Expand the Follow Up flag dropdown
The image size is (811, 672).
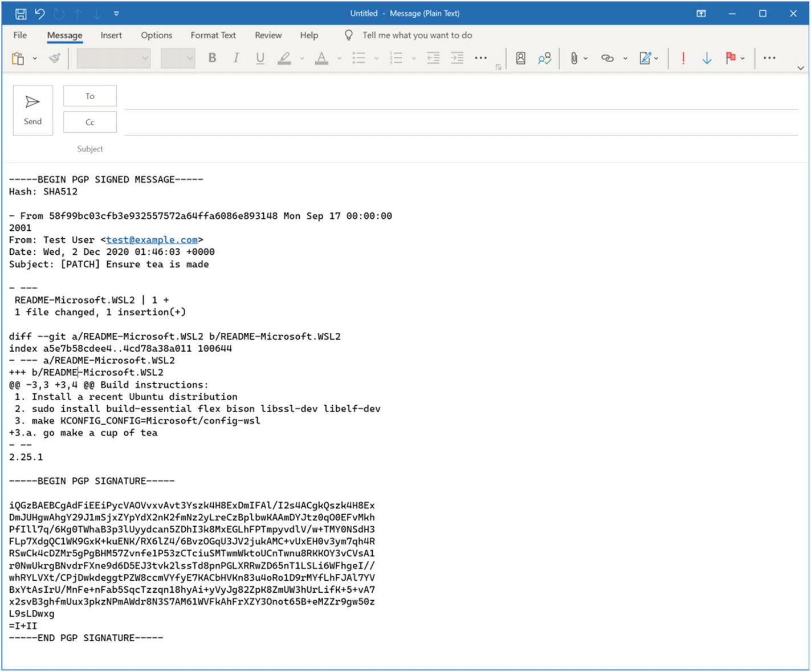click(743, 58)
